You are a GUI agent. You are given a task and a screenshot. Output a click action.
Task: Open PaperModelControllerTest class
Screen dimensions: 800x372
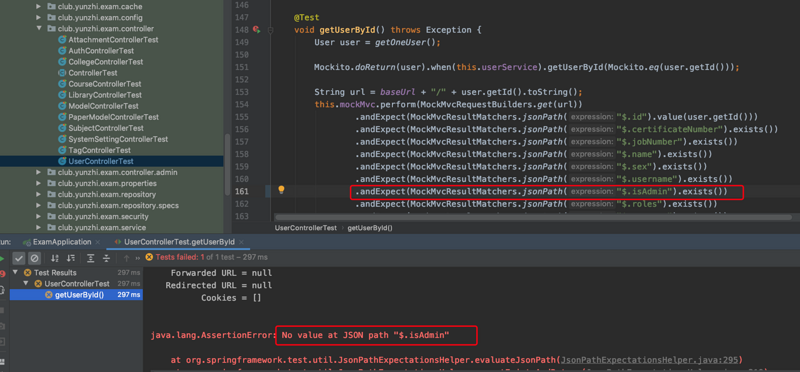click(x=113, y=117)
